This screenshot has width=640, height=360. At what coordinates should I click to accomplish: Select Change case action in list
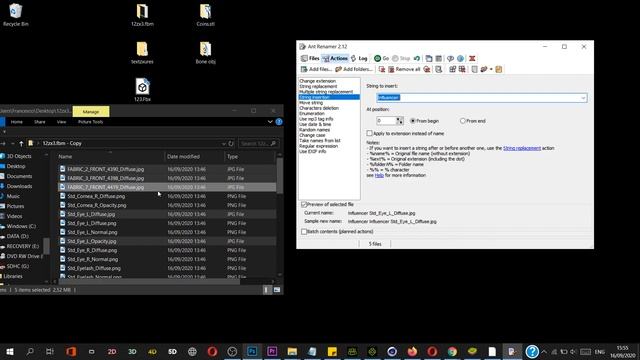[x=312, y=135]
